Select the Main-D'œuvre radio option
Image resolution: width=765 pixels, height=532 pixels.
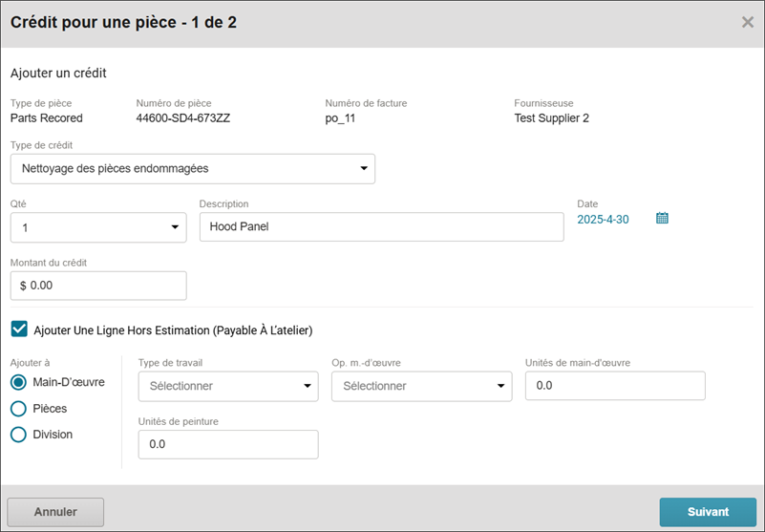point(18,382)
